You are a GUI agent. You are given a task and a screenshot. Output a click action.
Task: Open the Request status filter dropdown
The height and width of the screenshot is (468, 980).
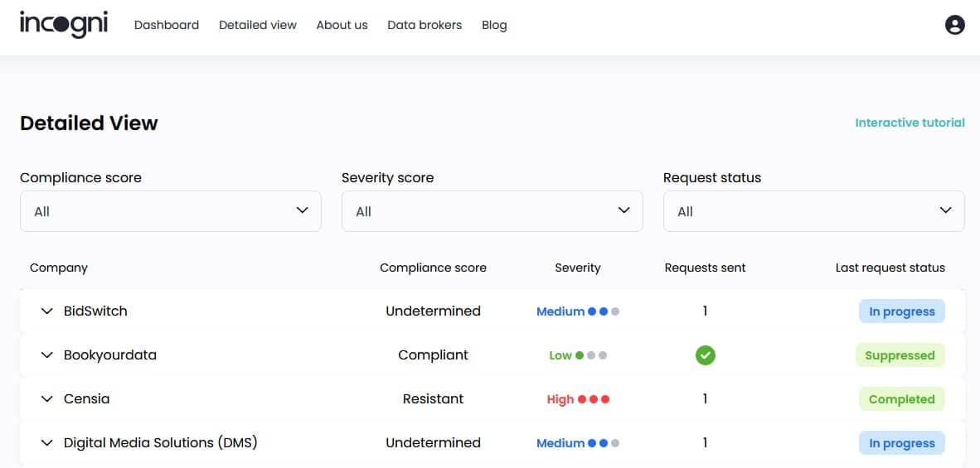click(813, 211)
